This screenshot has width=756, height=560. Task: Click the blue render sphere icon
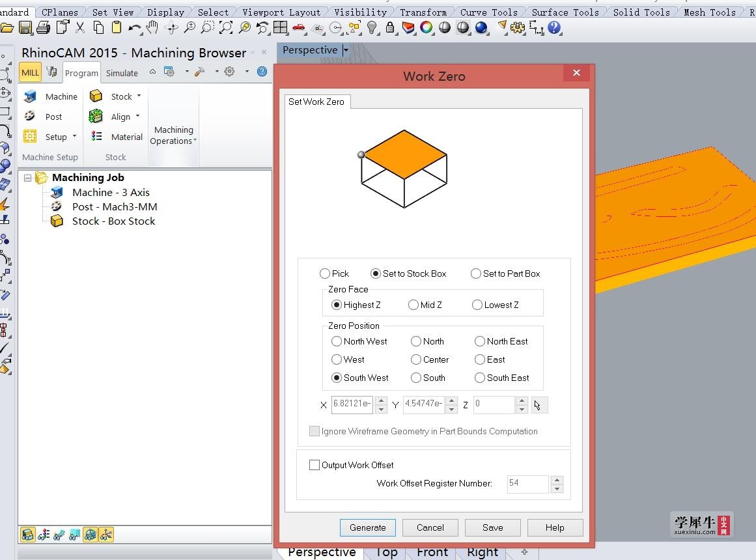481,27
